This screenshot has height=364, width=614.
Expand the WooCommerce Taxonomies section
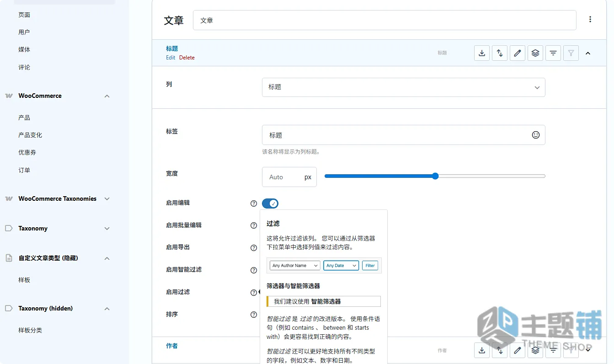(x=107, y=199)
